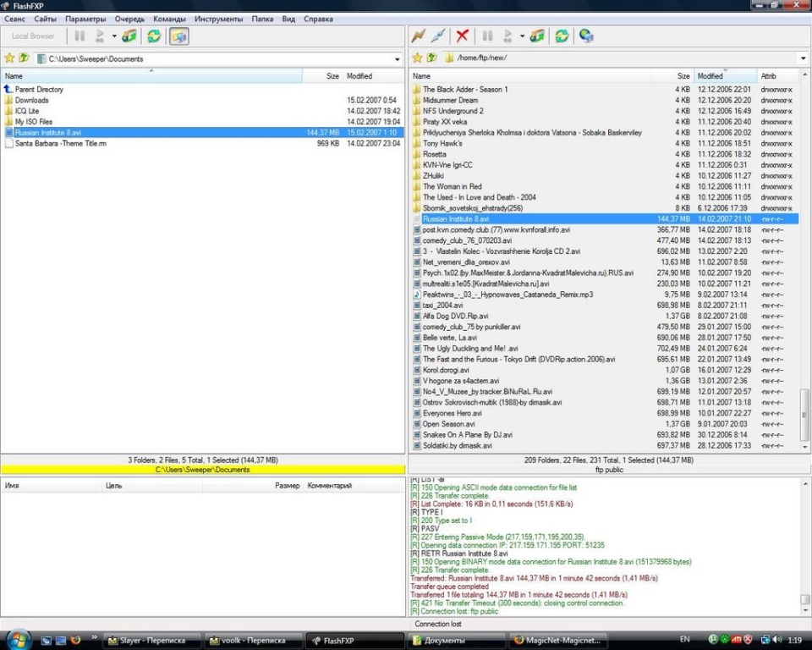The height and width of the screenshot is (650, 812).
Task: Expand the local path dropdown
Action: [398, 59]
